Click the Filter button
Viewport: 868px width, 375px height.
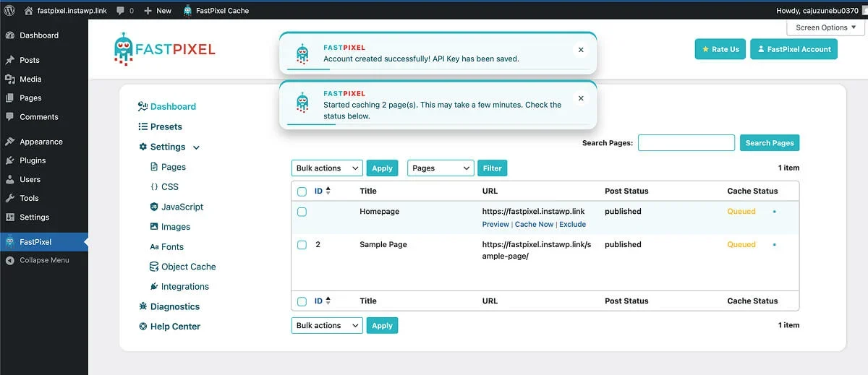click(x=493, y=168)
